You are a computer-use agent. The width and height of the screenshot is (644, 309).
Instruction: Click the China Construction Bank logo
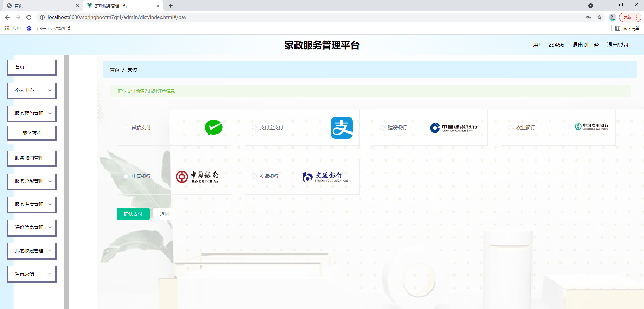[x=454, y=128]
